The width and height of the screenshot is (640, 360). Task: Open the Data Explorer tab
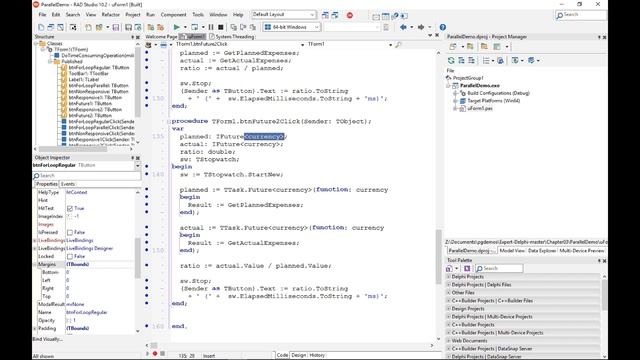point(542,251)
